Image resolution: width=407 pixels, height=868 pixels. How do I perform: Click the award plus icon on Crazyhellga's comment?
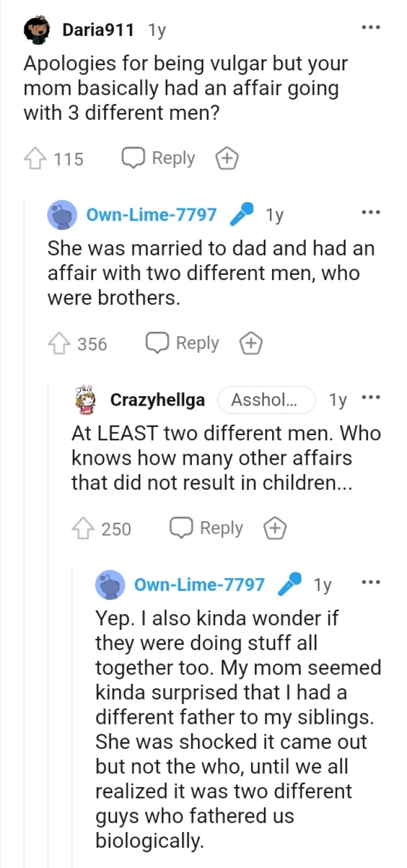[x=275, y=528]
